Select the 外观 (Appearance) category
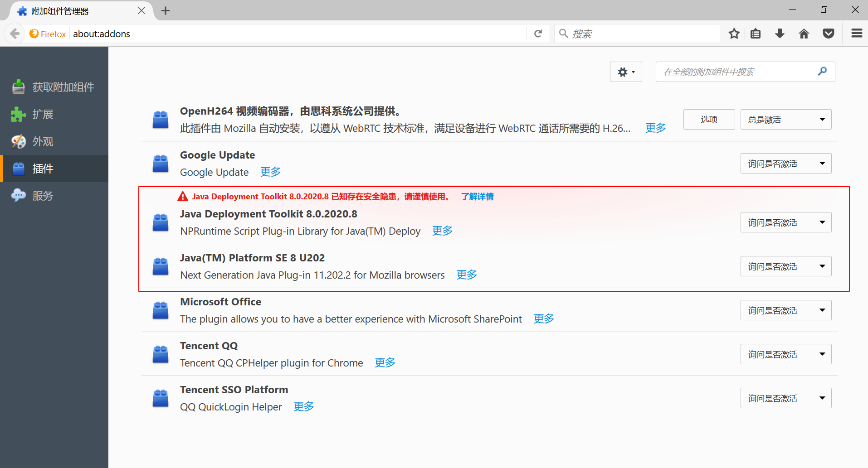The width and height of the screenshot is (868, 468). click(x=43, y=141)
